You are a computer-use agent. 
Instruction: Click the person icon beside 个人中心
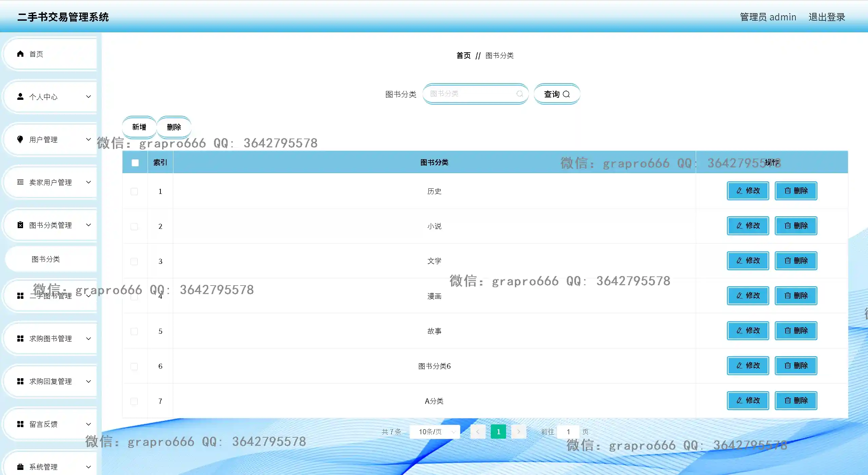20,97
